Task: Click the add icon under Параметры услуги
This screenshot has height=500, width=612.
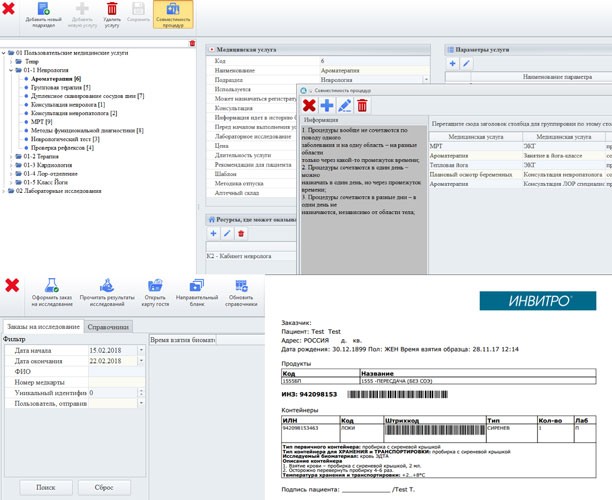Action: click(x=452, y=63)
